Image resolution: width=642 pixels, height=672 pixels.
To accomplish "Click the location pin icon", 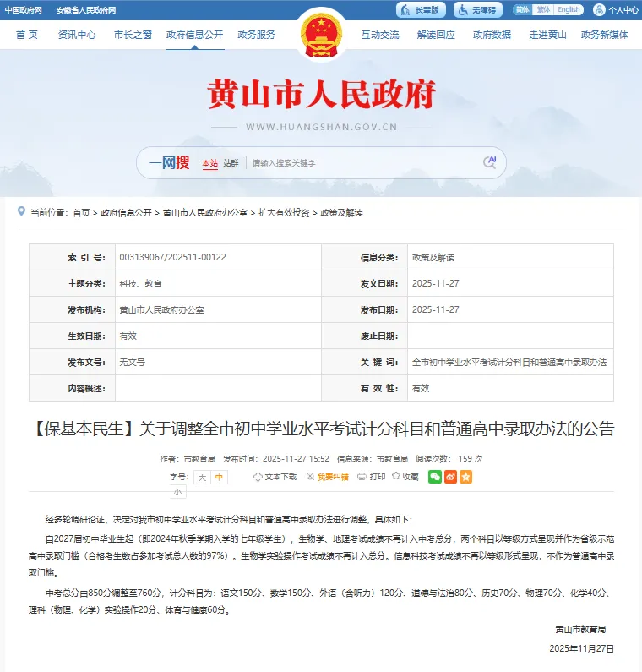I will click(x=21, y=211).
